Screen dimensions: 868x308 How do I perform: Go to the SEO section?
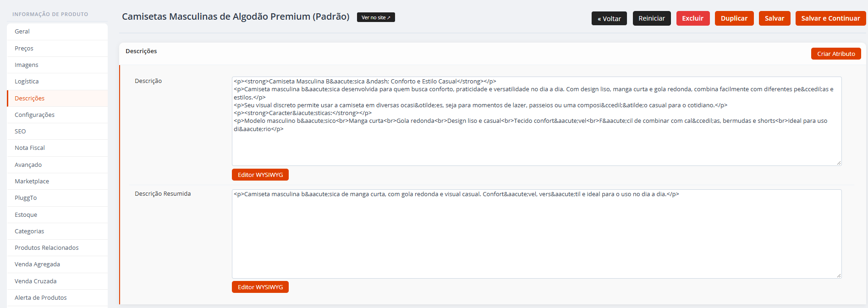57,131
